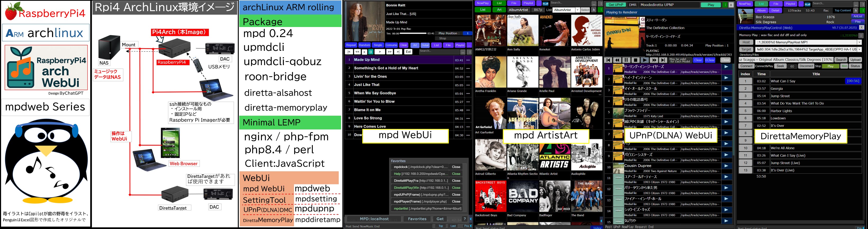Open green dots menu in ArtistArt second row
The height and width of the screenshot is (229, 868).
coord(600,10)
